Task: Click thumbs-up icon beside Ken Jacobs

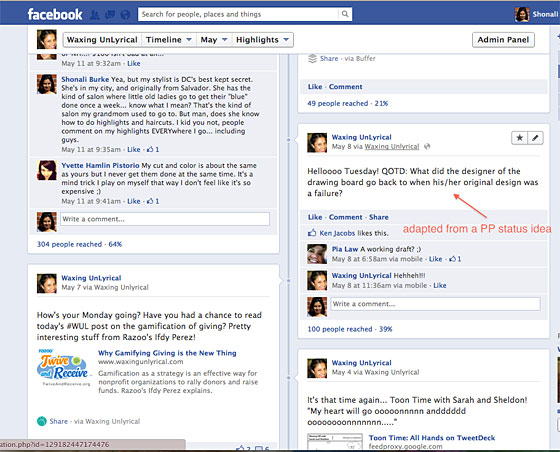Action: (312, 233)
